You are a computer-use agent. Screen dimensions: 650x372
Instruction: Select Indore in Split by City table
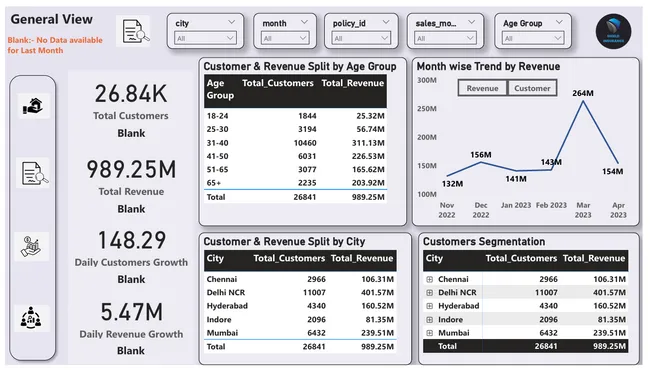click(300, 320)
